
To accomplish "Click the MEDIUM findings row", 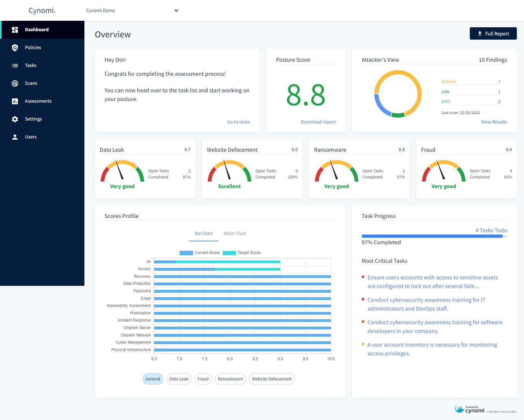I will click(471, 82).
